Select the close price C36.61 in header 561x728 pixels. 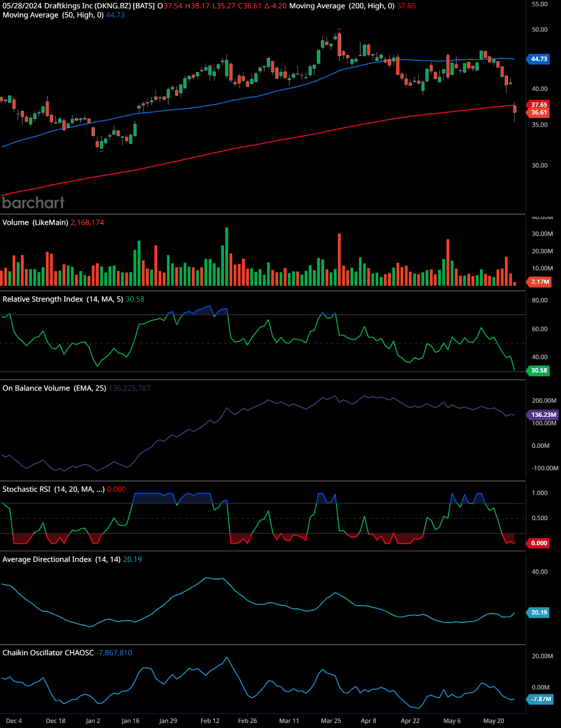click(250, 6)
